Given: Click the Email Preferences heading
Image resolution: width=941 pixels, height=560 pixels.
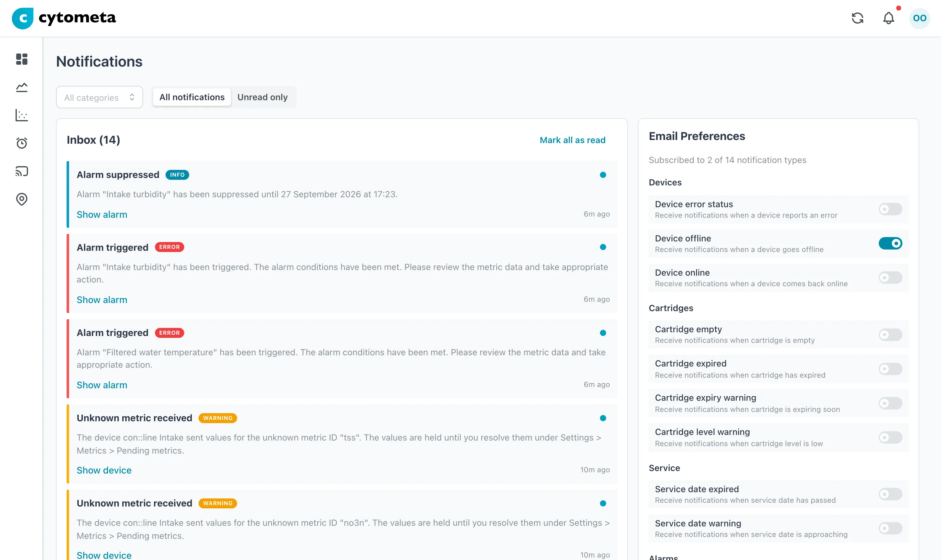Looking at the screenshot, I should pos(697,136).
